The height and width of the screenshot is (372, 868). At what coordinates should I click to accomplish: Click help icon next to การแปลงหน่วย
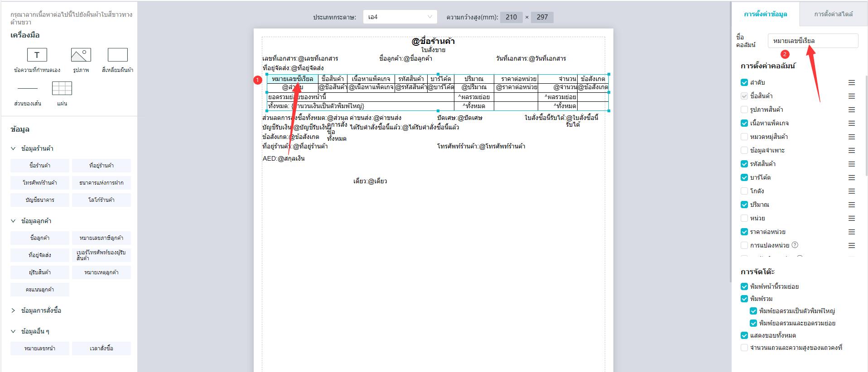[795, 245]
